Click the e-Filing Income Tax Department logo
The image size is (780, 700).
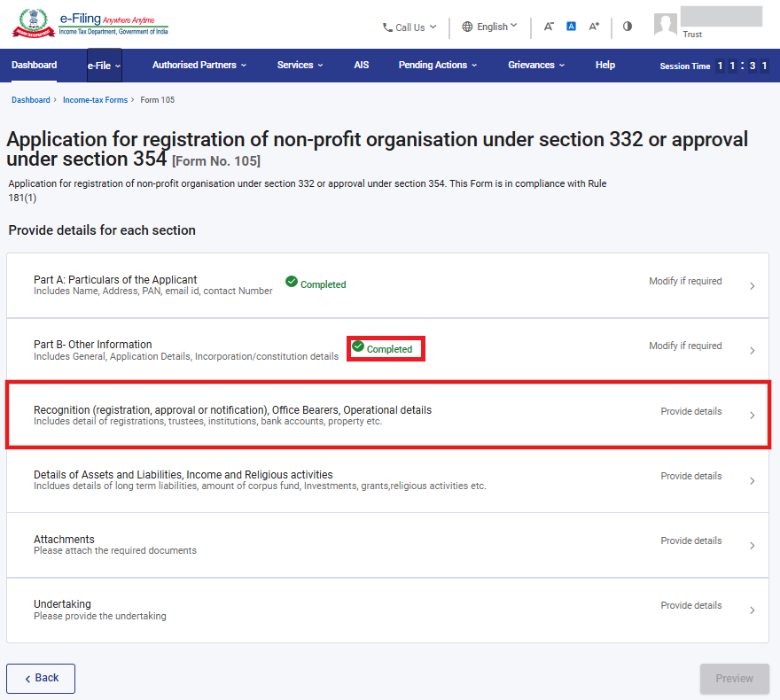pos(90,24)
